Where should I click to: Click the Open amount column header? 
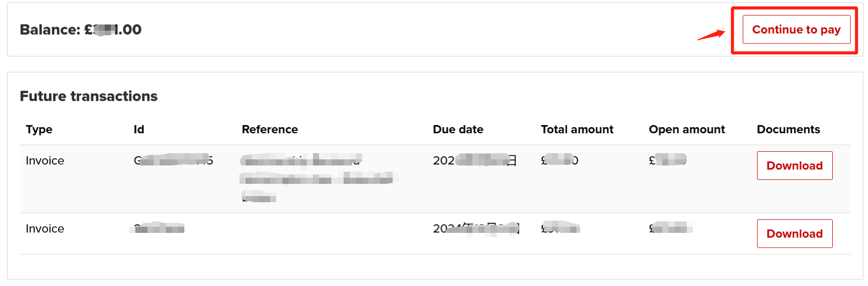(x=687, y=130)
